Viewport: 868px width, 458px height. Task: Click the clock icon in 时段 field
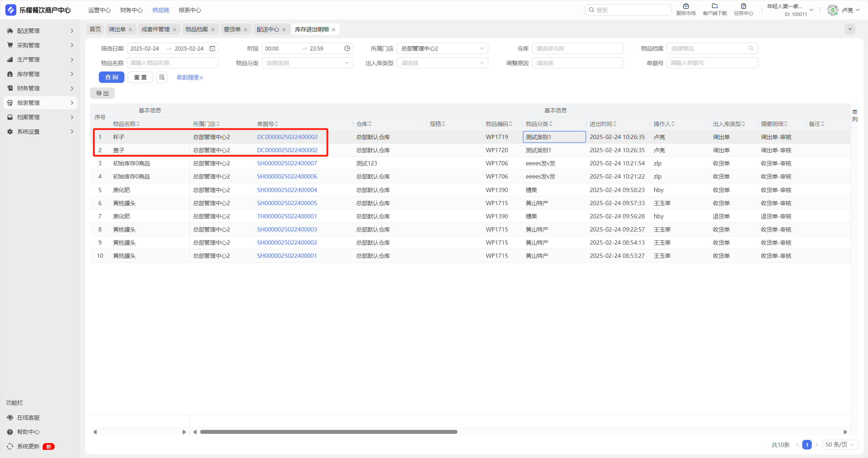347,48
